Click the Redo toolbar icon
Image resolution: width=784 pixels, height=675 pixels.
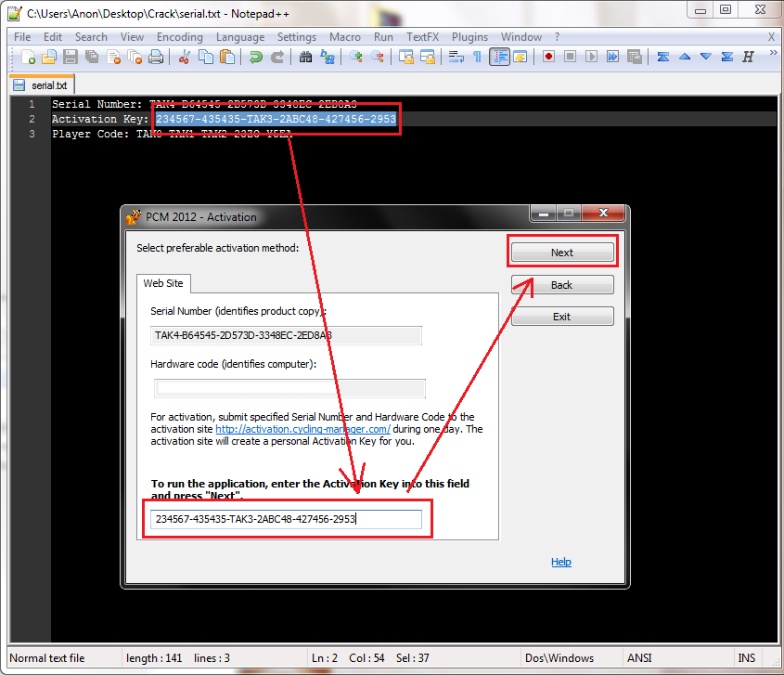click(277, 57)
